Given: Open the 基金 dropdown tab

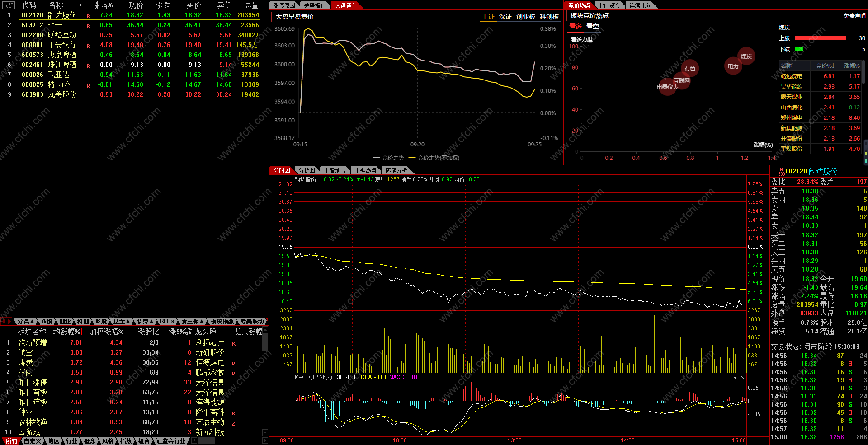Looking at the screenshot, I should pos(121,321).
